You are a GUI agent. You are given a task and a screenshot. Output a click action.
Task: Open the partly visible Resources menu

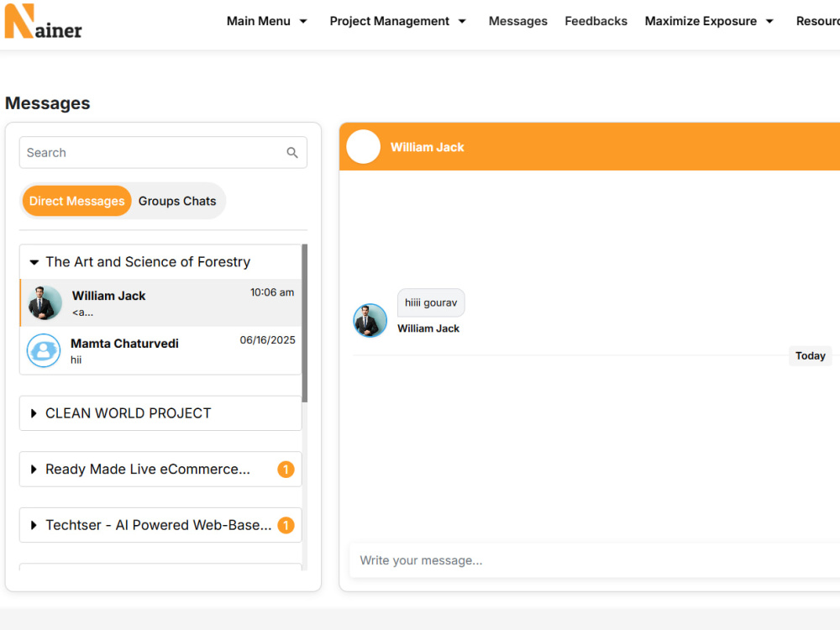[x=818, y=22]
